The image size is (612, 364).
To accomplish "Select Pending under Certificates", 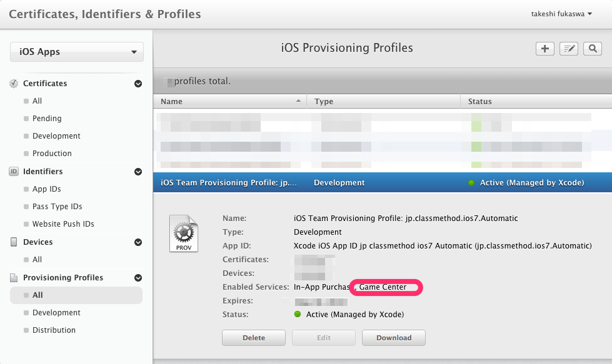I will point(48,118).
